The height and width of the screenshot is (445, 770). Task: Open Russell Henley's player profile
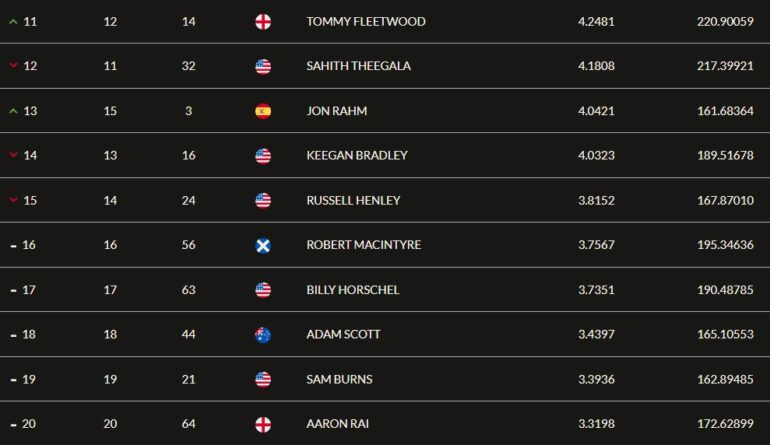click(x=353, y=200)
